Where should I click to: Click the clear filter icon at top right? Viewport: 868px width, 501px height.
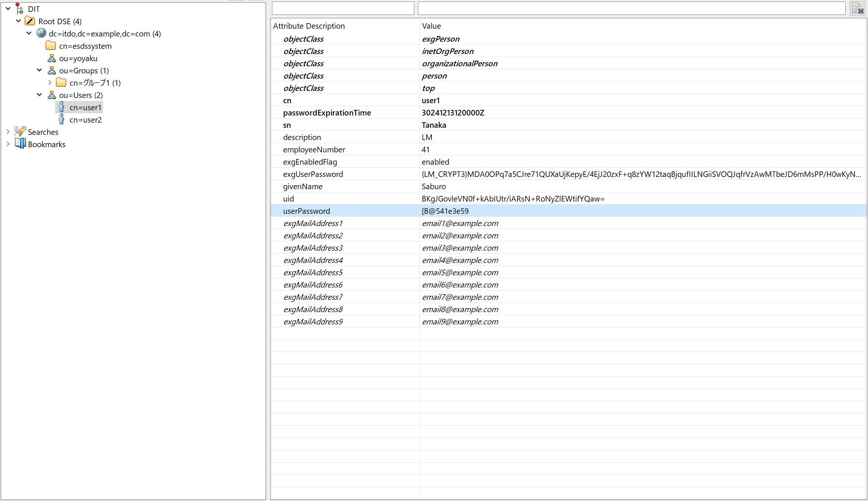[858, 9]
